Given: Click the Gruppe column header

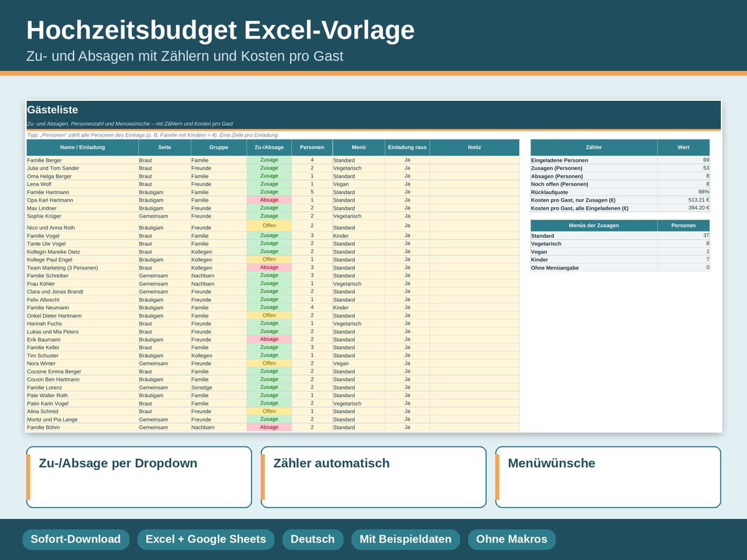Looking at the screenshot, I should [x=218, y=147].
